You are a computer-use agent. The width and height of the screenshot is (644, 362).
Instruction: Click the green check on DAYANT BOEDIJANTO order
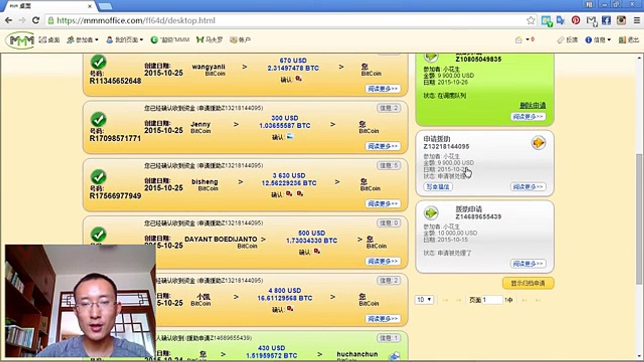[x=98, y=234]
